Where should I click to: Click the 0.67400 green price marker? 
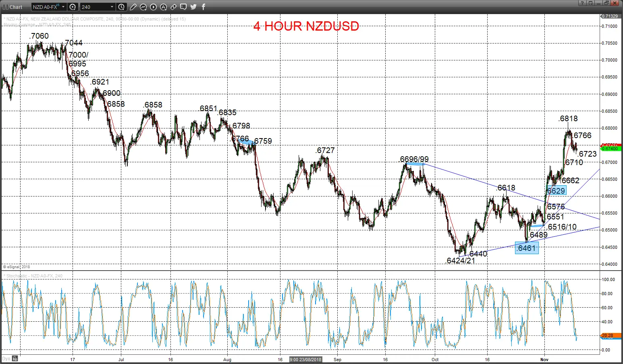[611, 149]
